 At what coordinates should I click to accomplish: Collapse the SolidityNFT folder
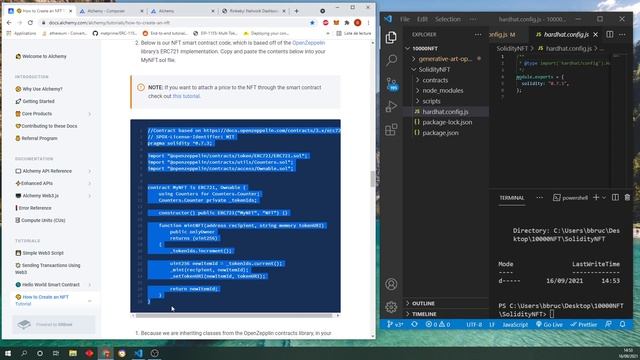pos(434,69)
